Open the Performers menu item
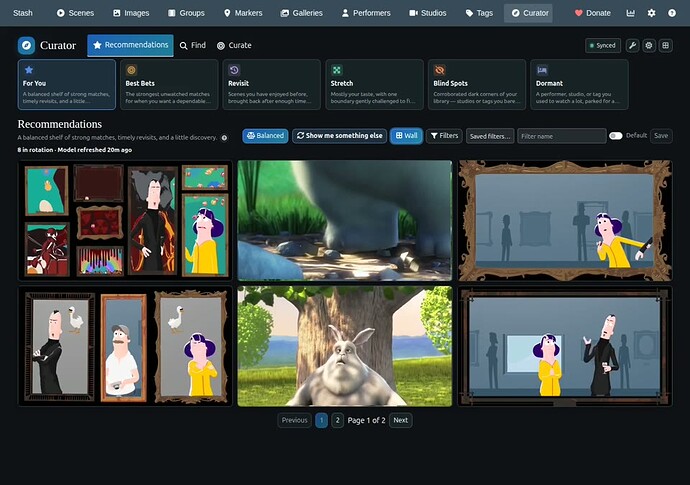The image size is (690, 485). coord(366,13)
